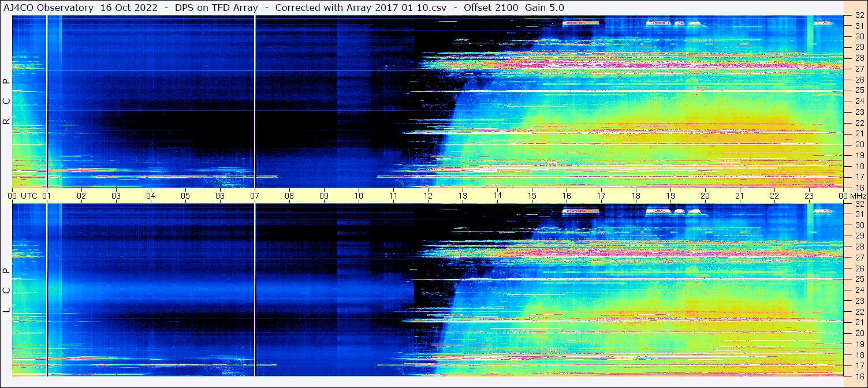
Task: Select the 28 MHz label of RCP panel
Action: tap(859, 58)
